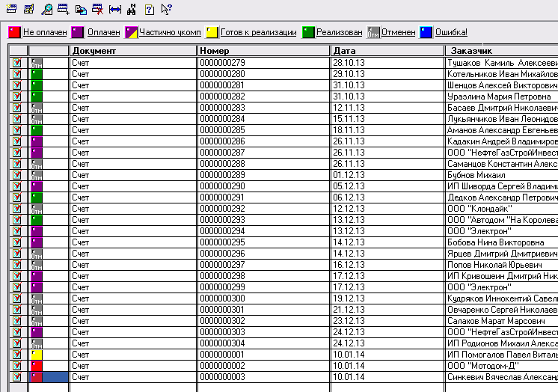Click the Заказчик column header
This screenshot has width=558, height=392.
tap(501, 51)
